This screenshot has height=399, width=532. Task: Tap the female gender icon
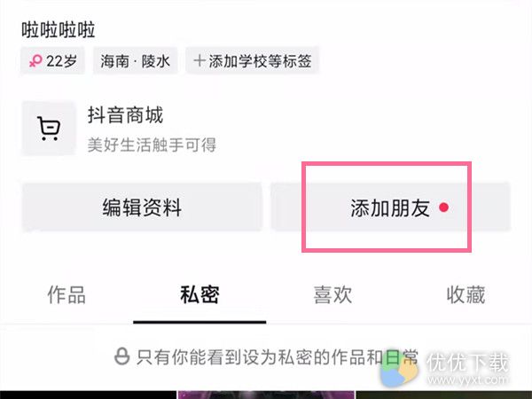[x=35, y=61]
